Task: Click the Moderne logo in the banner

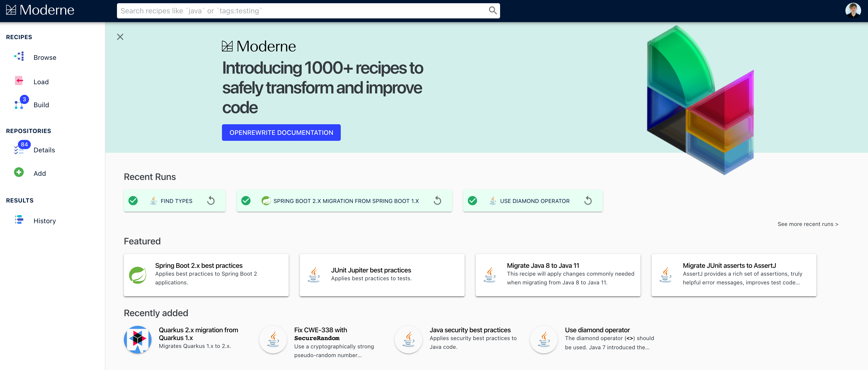Action: coord(259,46)
